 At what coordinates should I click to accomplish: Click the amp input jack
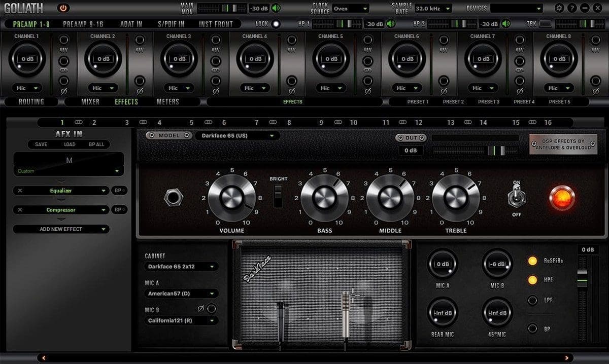coord(174,198)
